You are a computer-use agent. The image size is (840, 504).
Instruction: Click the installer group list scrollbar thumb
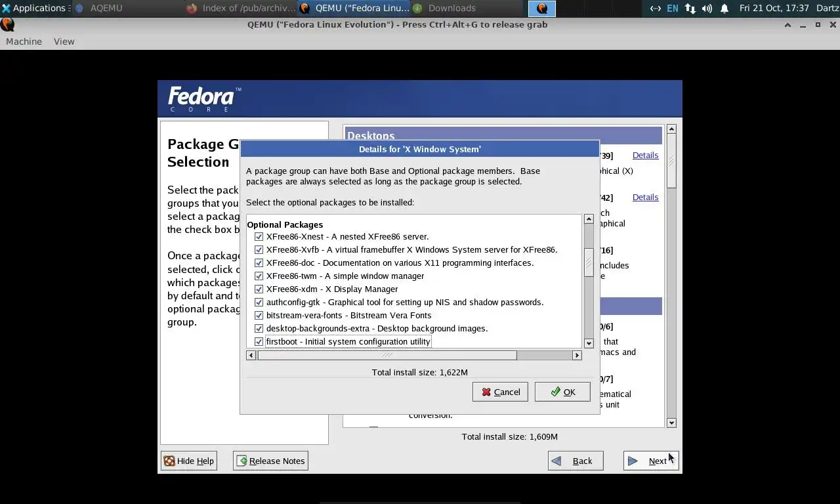pyautogui.click(x=671, y=161)
